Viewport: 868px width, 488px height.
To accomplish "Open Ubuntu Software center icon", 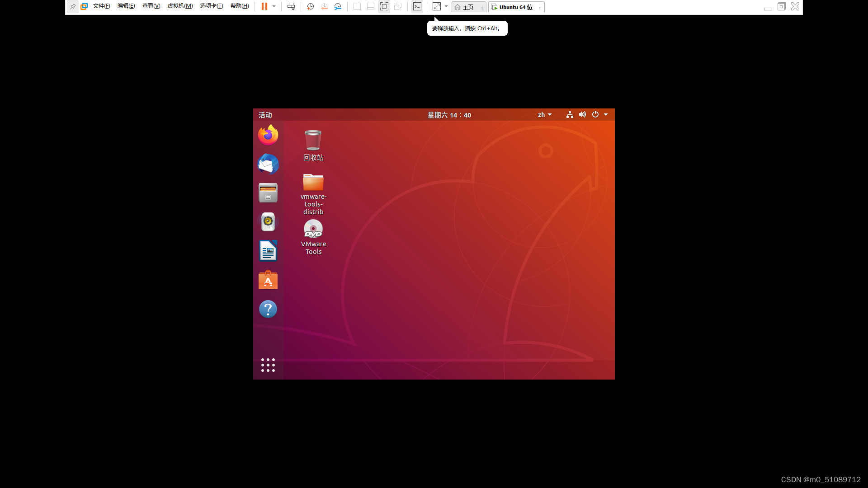I will point(268,280).
